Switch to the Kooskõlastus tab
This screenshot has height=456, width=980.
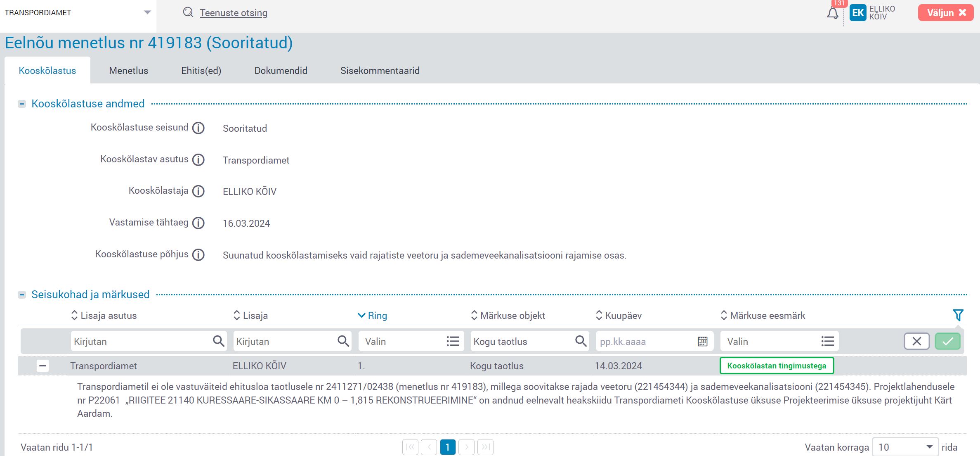pos(47,71)
